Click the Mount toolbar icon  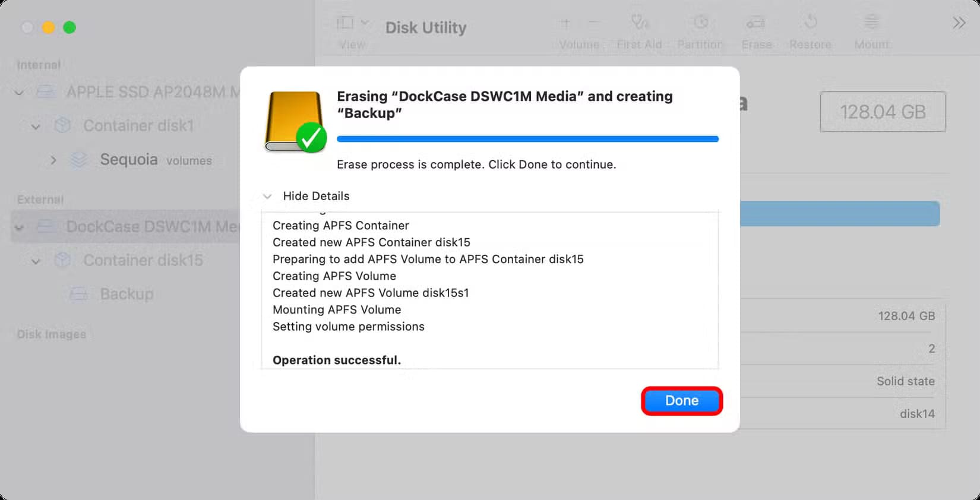[871, 23]
